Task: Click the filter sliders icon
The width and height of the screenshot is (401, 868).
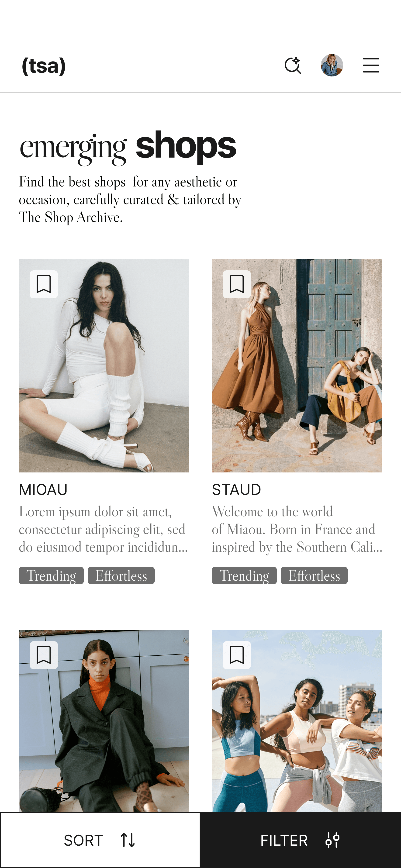Action: coord(333,840)
